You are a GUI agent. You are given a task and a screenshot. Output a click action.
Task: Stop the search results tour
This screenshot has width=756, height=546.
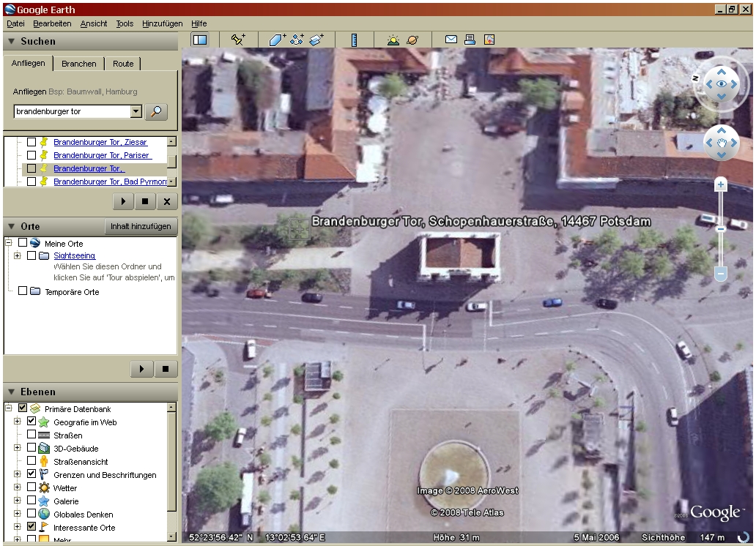pos(145,201)
